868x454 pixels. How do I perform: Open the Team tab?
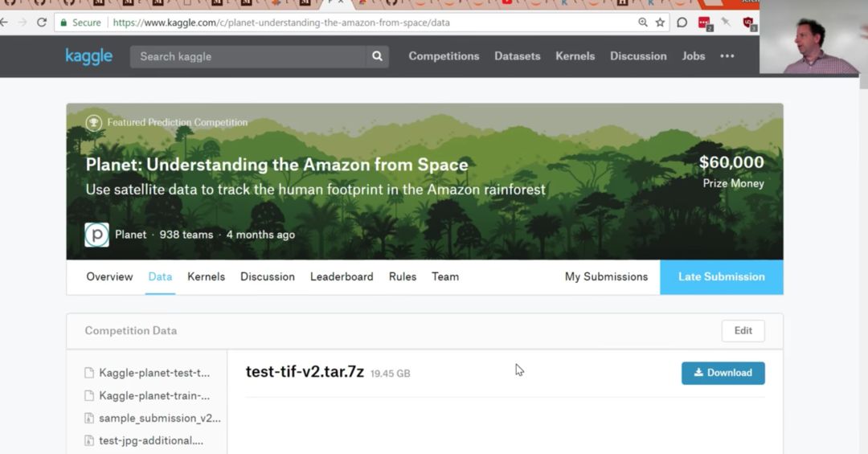[445, 277]
